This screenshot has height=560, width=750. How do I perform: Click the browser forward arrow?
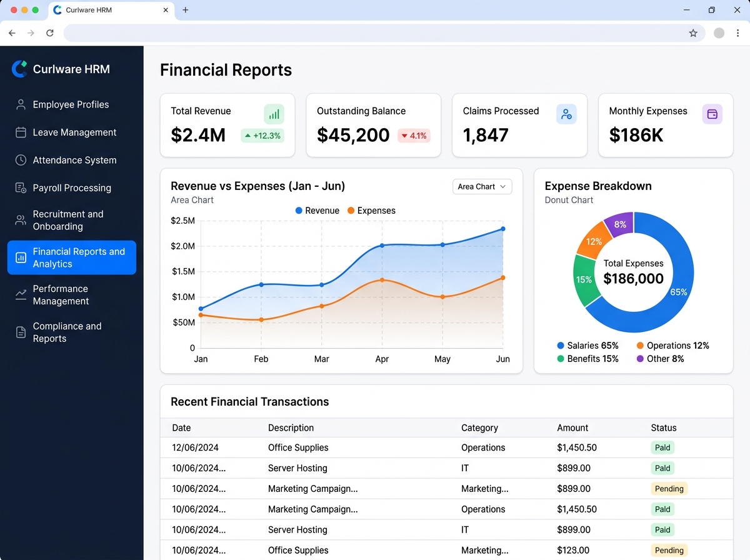click(x=31, y=33)
